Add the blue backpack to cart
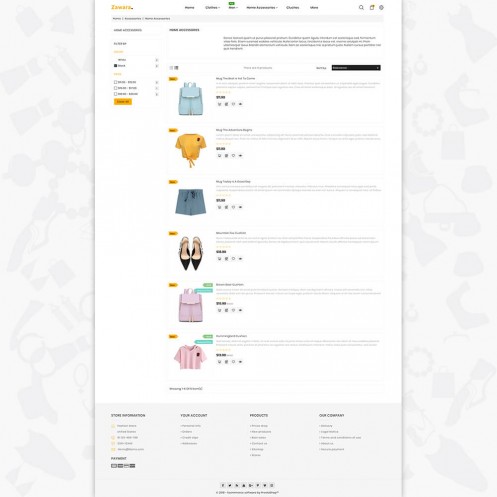The height and width of the screenshot is (497, 497). 219,104
